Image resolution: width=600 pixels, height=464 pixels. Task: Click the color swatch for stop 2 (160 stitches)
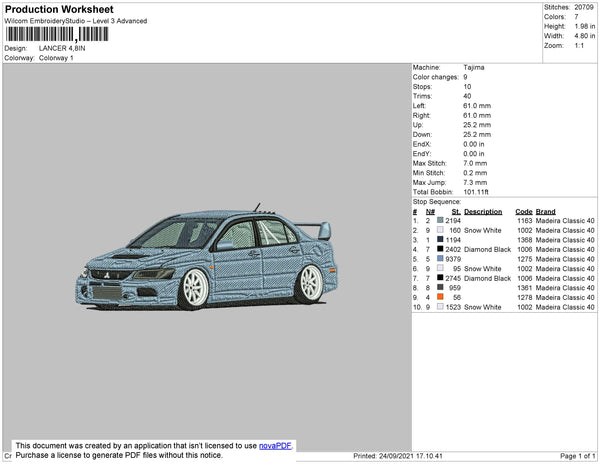440,230
